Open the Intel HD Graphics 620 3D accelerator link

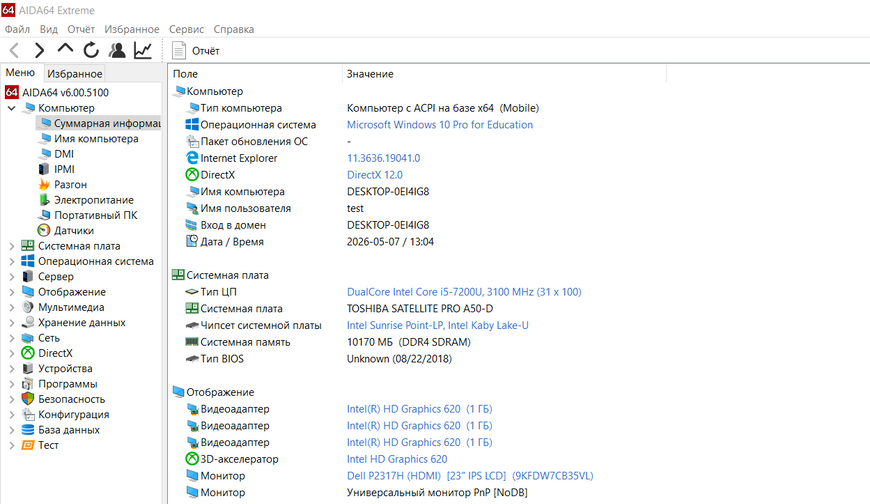coord(397,459)
